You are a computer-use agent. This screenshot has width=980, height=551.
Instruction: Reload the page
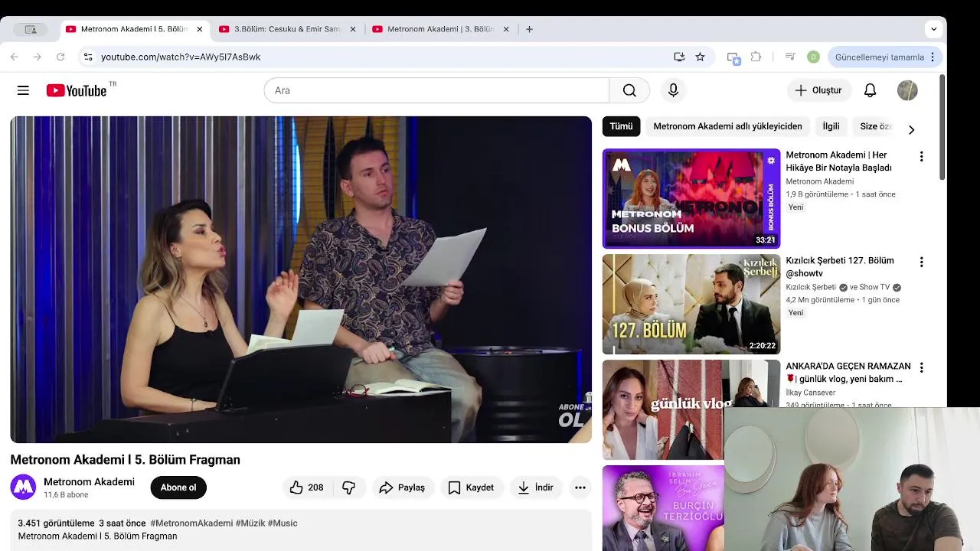click(x=60, y=57)
